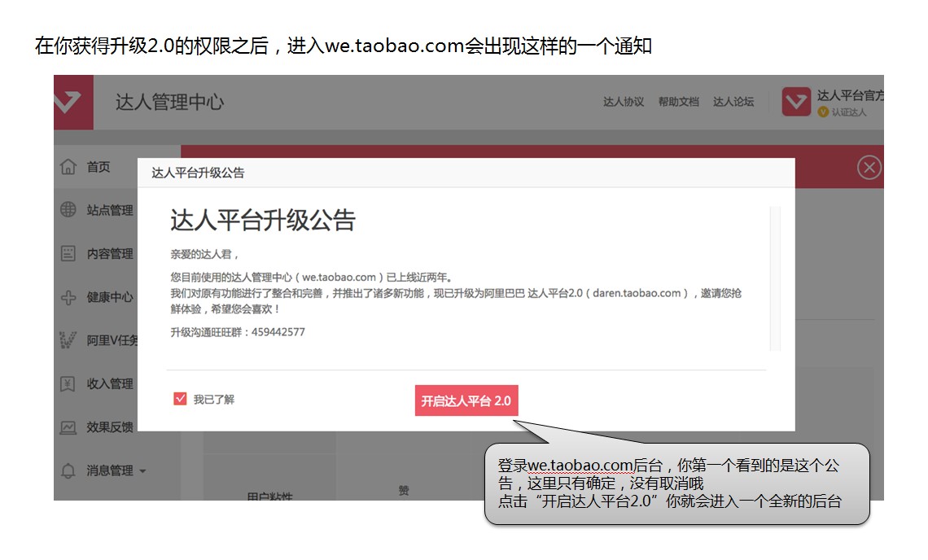928x560 pixels.
Task: Open the 达人协议 link
Action: pyautogui.click(x=624, y=102)
